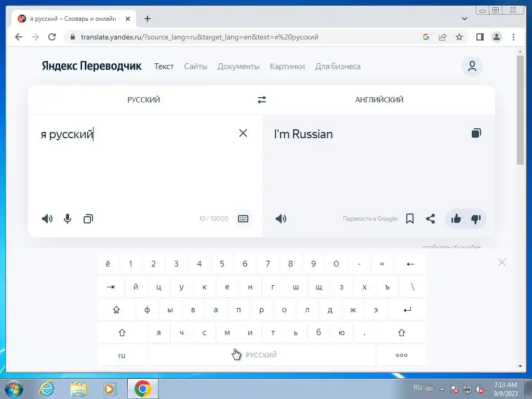
Task: Share the translation
Action: [x=431, y=219]
